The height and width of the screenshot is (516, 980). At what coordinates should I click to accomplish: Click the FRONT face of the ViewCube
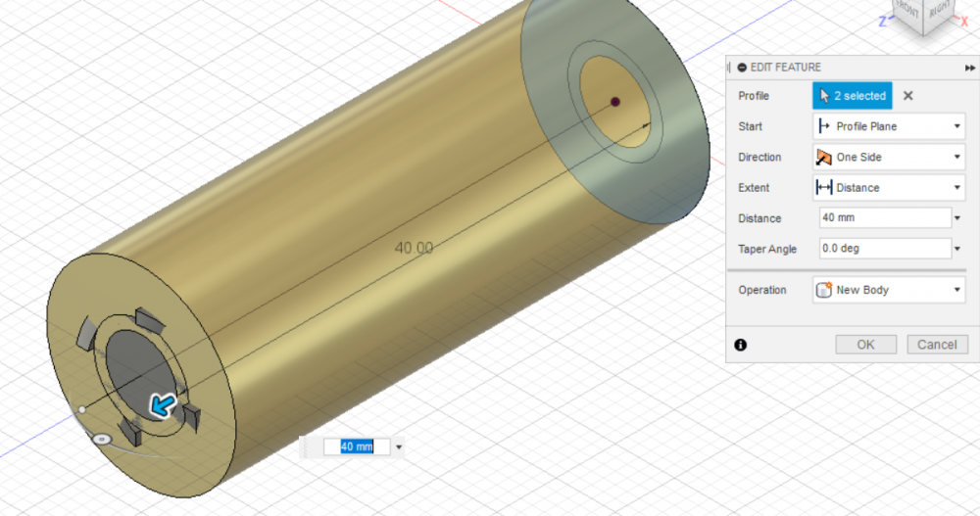[x=906, y=9]
